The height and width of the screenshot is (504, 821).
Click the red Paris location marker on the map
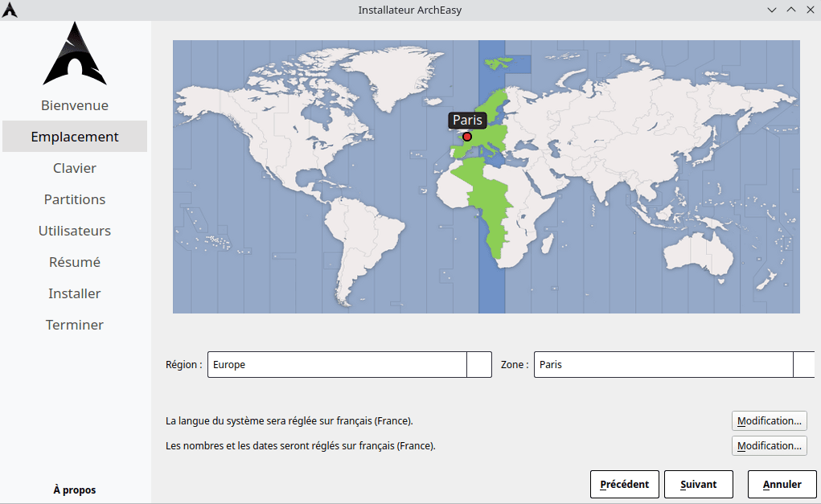[x=467, y=137]
